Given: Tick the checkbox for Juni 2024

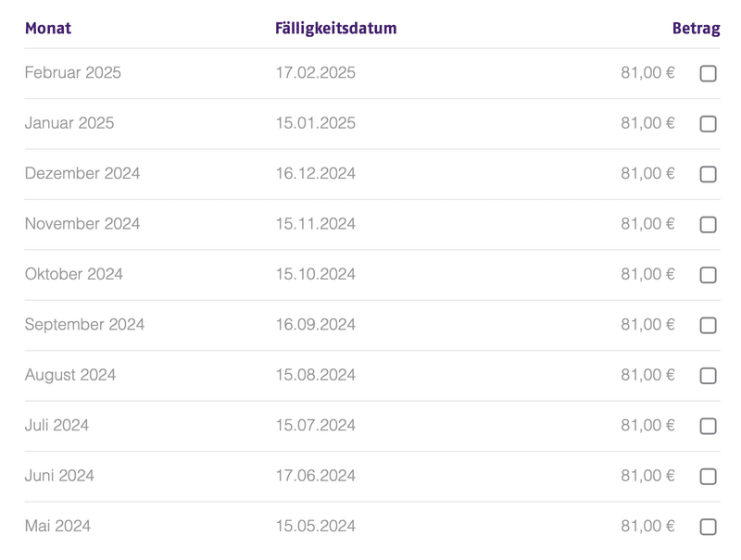Looking at the screenshot, I should pos(708,477).
